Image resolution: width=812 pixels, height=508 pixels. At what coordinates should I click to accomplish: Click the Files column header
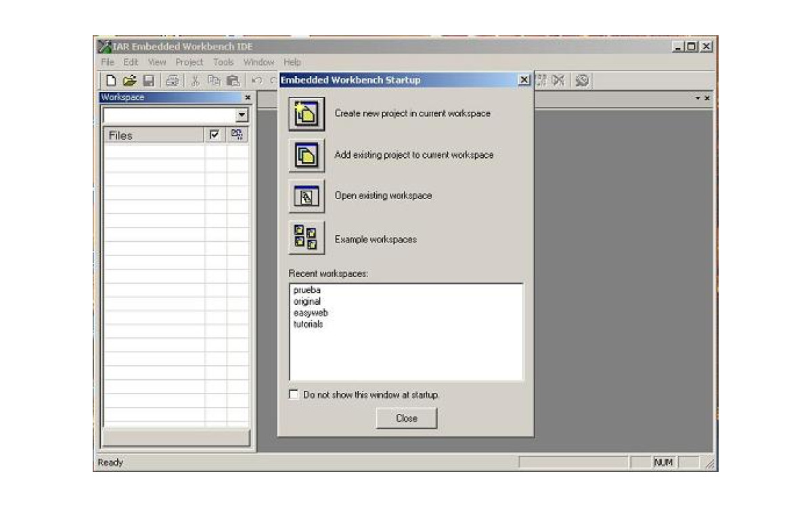tap(154, 135)
